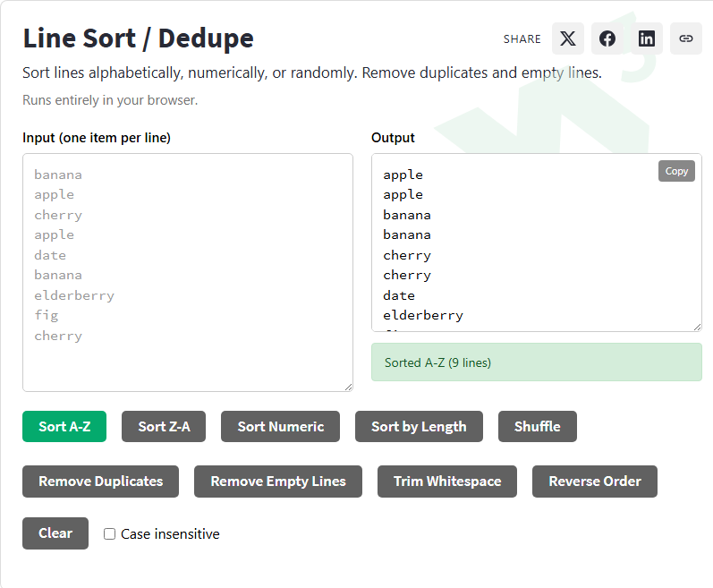The height and width of the screenshot is (588, 713).
Task: Copy page link with chain icon
Action: [x=686, y=38]
